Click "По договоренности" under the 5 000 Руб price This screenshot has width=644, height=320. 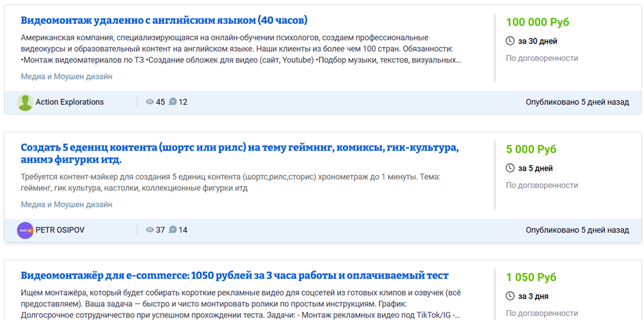click(542, 185)
